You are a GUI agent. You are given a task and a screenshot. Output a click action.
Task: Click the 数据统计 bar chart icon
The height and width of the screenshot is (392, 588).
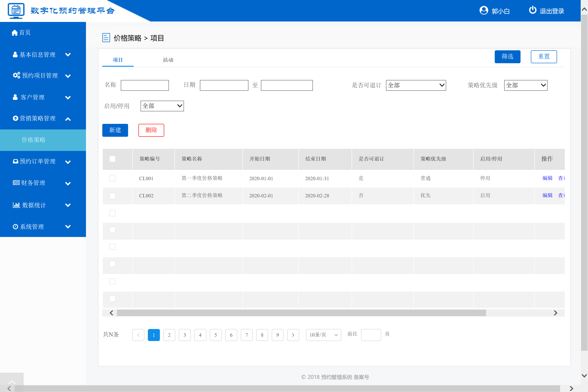(16, 205)
